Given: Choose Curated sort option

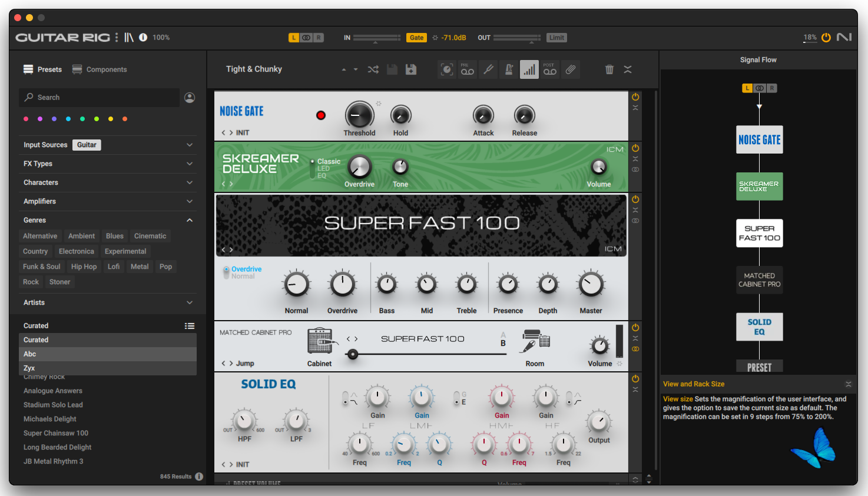Looking at the screenshot, I should 108,340.
